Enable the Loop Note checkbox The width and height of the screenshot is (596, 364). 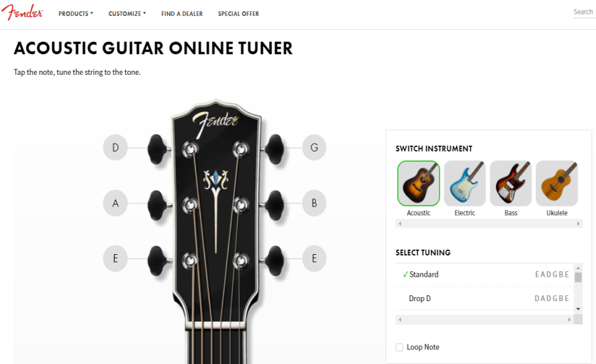pos(399,347)
